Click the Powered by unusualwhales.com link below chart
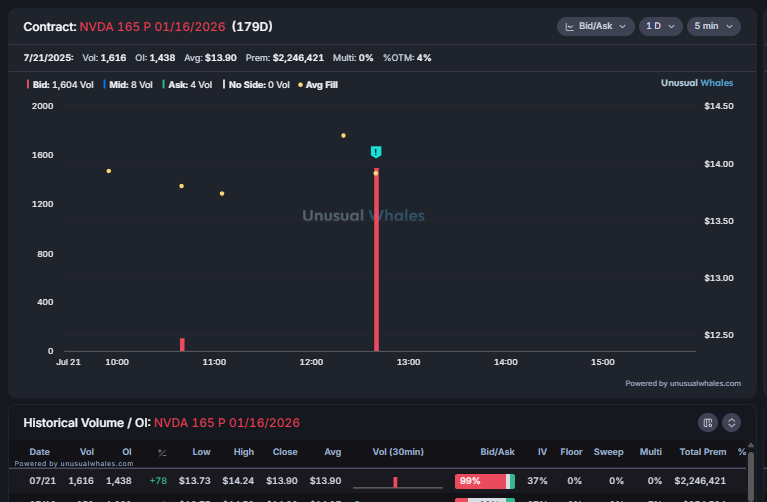This screenshot has width=767, height=502. pyautogui.click(x=683, y=384)
